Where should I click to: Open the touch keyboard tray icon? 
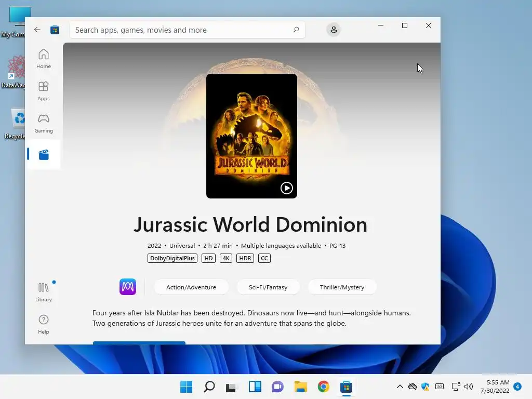(440, 387)
